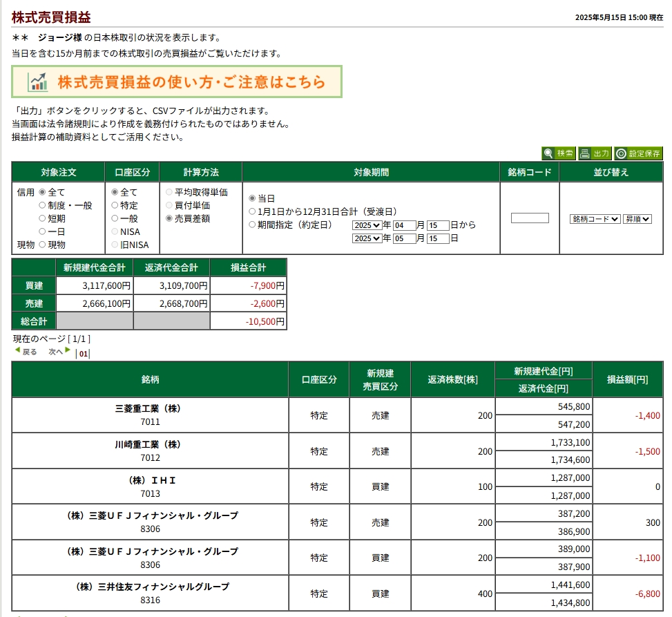
Task: Click the start month field showing 04
Action: point(404,225)
